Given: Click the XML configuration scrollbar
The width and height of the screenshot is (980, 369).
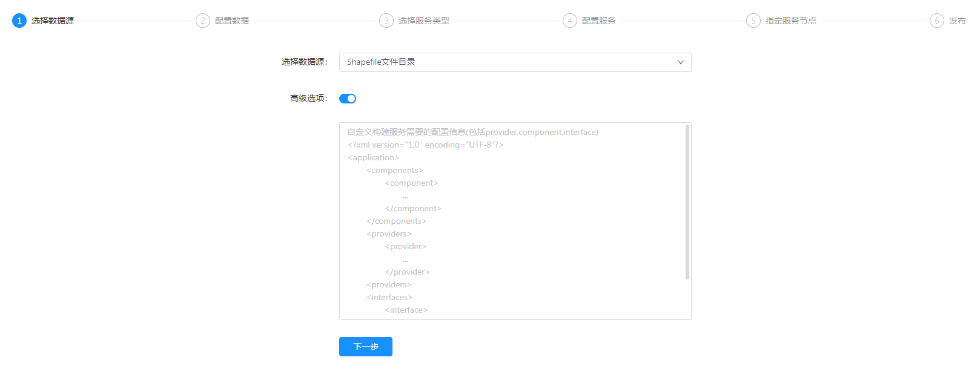Looking at the screenshot, I should [687, 202].
